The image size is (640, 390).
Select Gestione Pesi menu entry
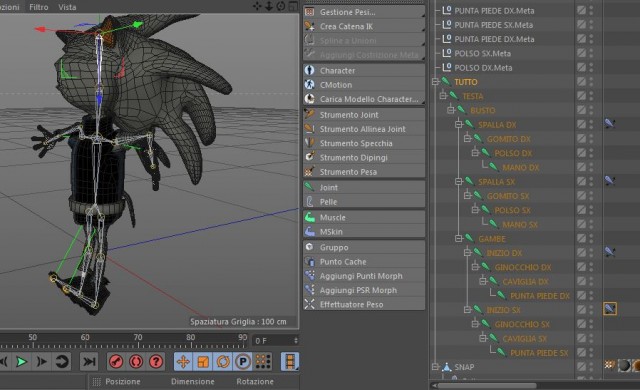point(364,12)
